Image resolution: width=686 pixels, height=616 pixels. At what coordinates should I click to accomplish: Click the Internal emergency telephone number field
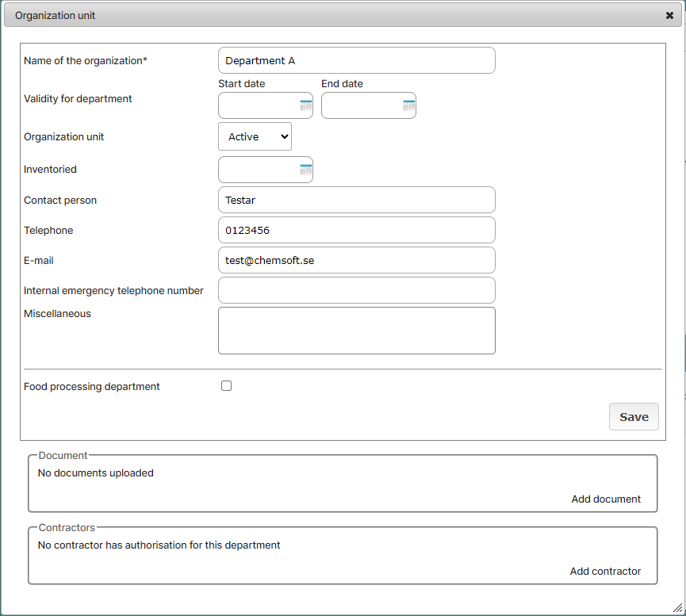tap(357, 290)
